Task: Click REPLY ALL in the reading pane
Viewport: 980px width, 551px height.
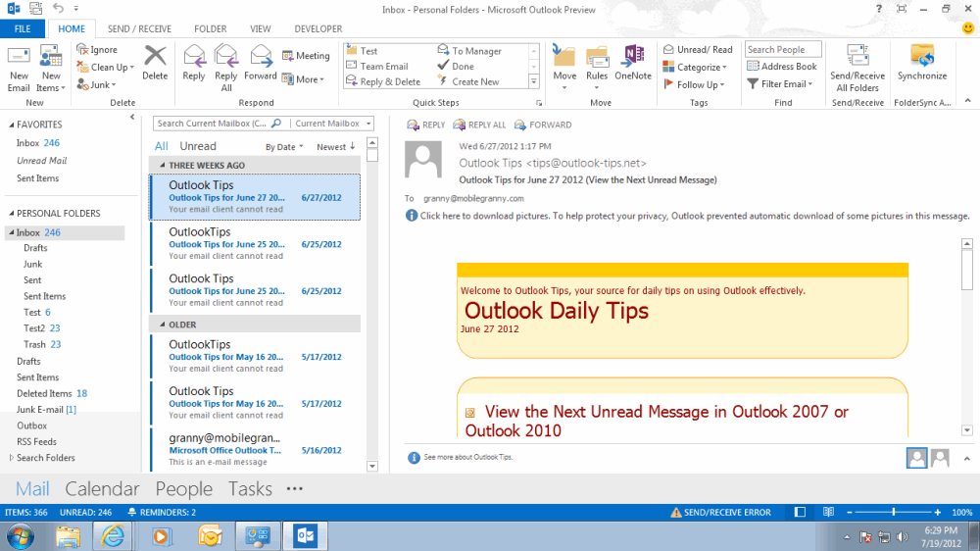Action: coord(479,125)
